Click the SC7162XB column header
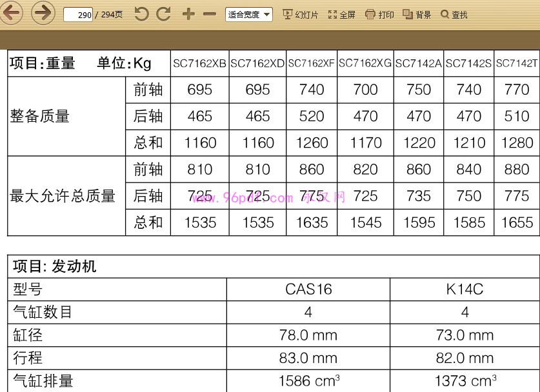The image size is (540, 392). click(199, 64)
